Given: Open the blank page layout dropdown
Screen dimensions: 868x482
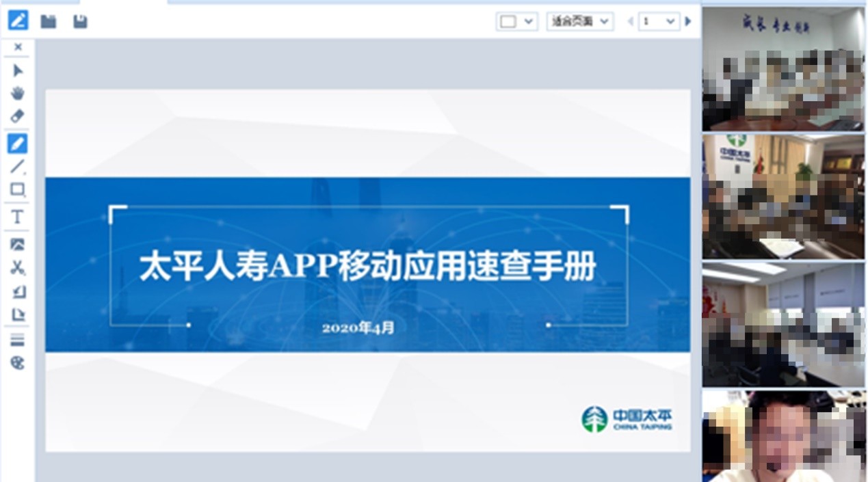Looking at the screenshot, I should point(516,22).
